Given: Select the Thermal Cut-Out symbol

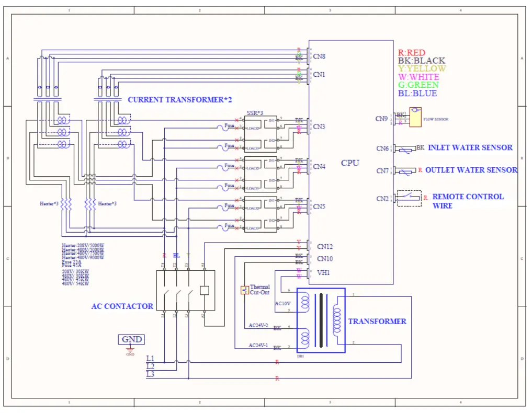Looking at the screenshot, I should (x=245, y=289).
